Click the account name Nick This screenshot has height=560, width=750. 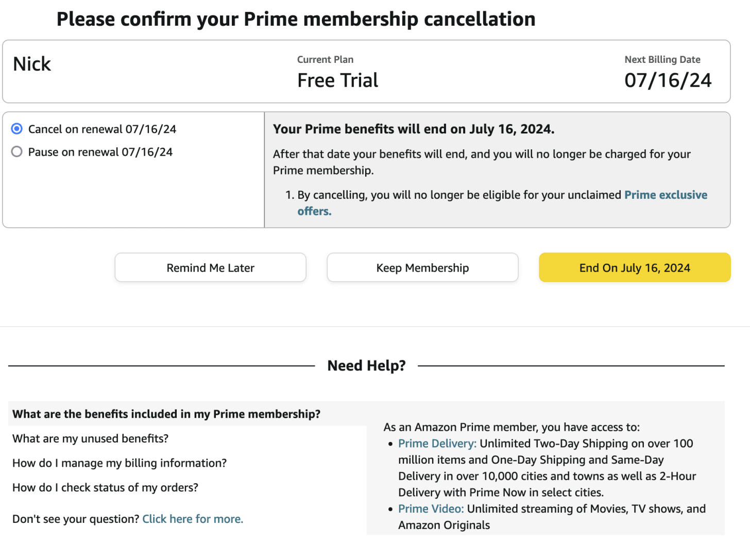tap(32, 64)
